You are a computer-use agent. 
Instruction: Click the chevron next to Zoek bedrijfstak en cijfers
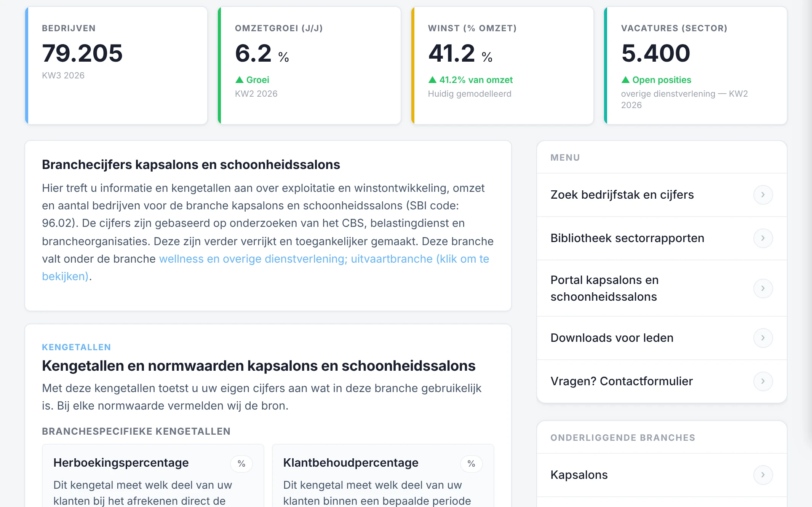(763, 195)
